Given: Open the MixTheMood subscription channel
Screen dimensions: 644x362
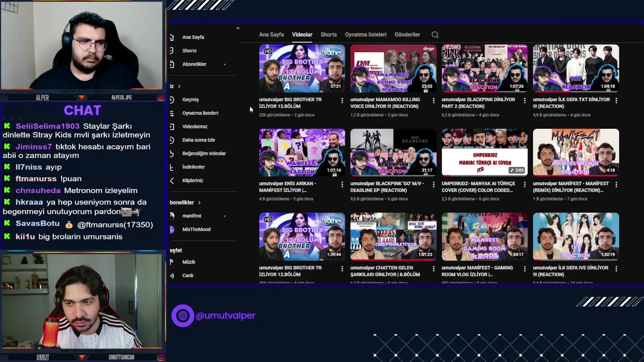Looking at the screenshot, I should pyautogui.click(x=196, y=229).
